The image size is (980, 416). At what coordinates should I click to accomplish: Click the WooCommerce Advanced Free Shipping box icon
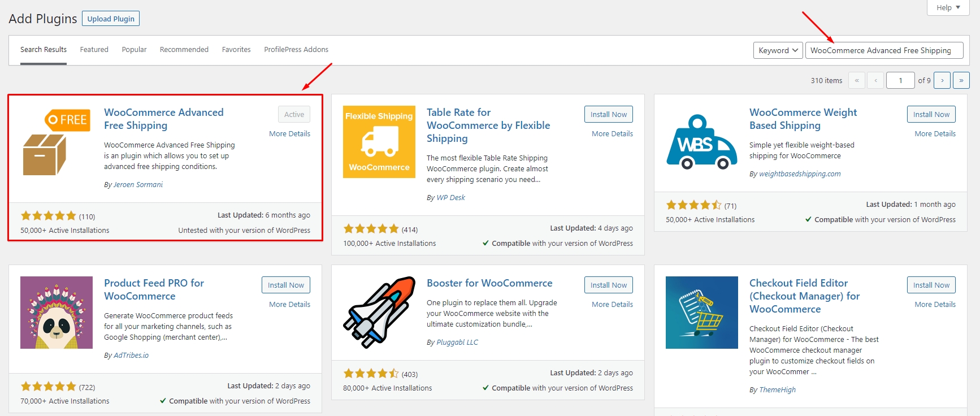point(56,142)
